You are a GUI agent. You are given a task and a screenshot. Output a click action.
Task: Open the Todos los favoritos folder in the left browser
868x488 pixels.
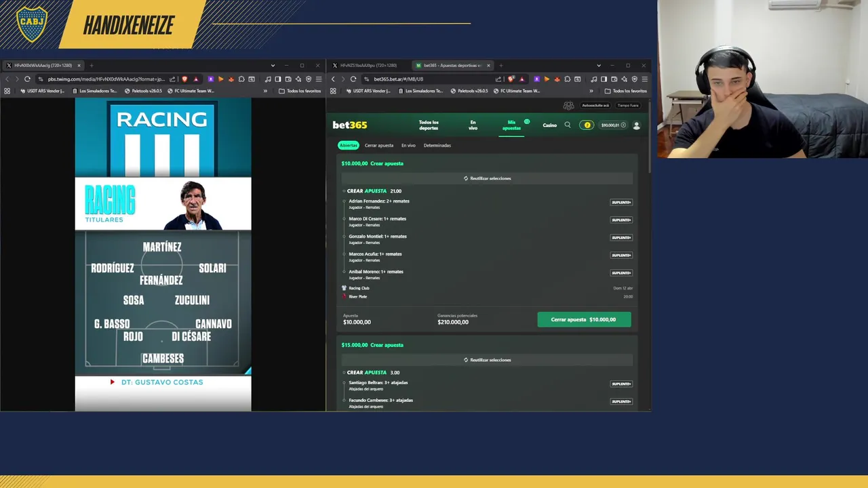click(x=300, y=91)
